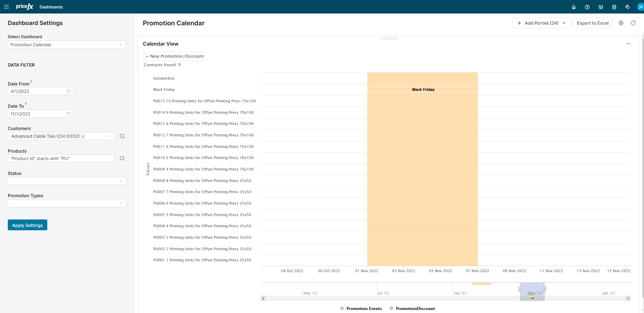The height and width of the screenshot is (313, 644).
Task: Search customers with magnifier icon
Action: pyautogui.click(x=122, y=136)
